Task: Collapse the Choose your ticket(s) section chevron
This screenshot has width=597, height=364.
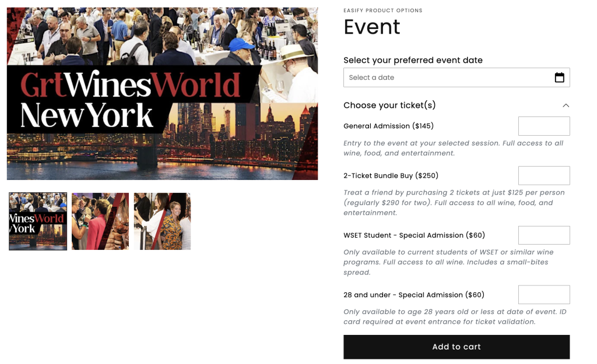Action: 566,105
